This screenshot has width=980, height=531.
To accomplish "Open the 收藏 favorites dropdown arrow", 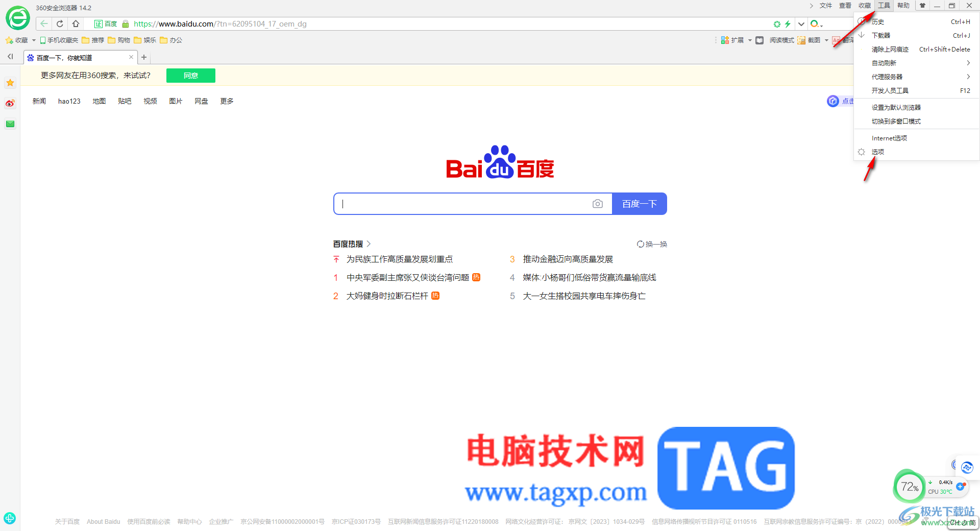I will (x=34, y=40).
